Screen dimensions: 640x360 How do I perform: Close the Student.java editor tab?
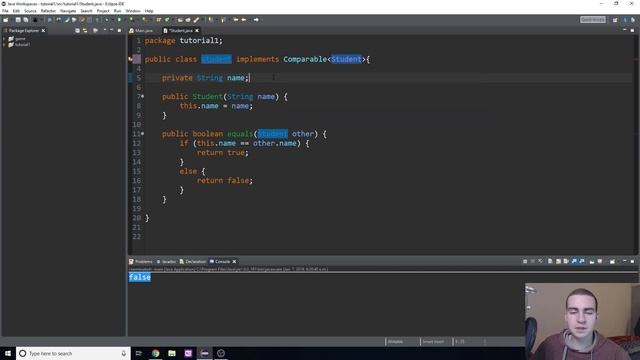197,31
